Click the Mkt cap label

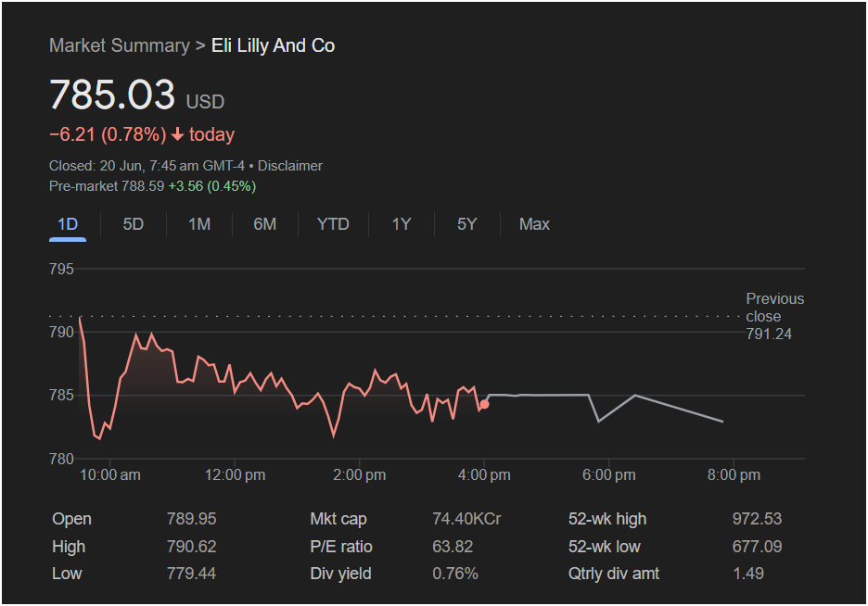click(x=338, y=519)
